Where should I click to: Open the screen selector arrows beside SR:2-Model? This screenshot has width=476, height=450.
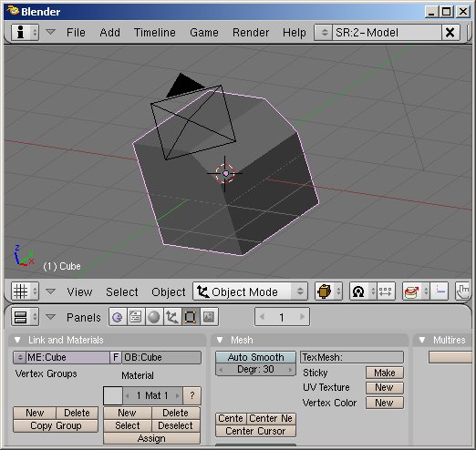pyautogui.click(x=324, y=32)
